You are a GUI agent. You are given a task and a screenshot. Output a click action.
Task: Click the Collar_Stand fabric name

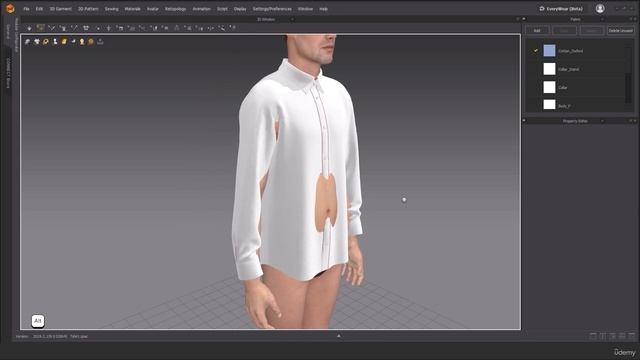tap(569, 69)
